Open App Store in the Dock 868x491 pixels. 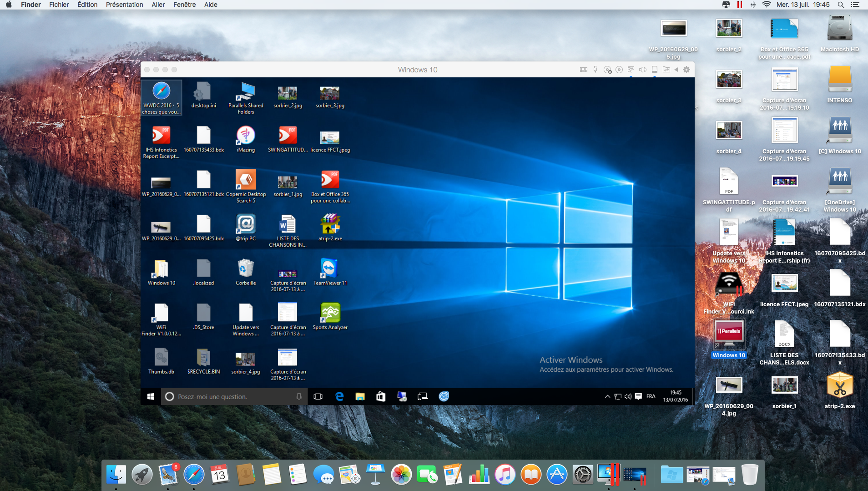pyautogui.click(x=557, y=475)
